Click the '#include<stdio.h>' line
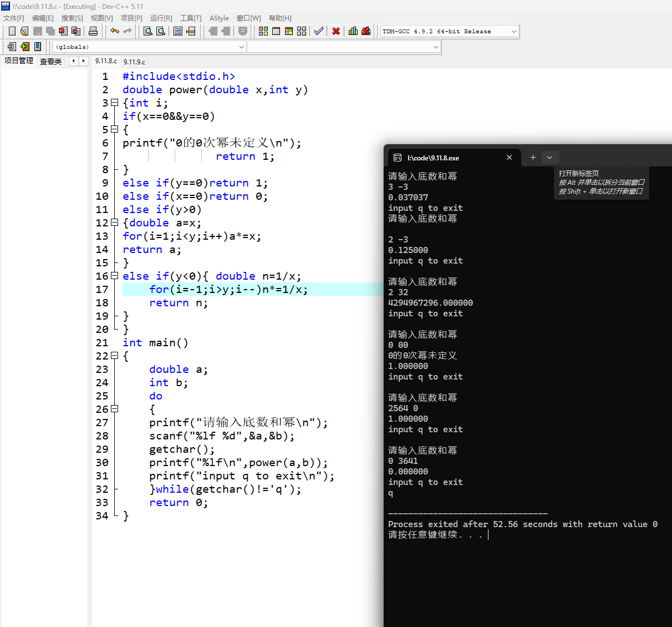The image size is (672, 627). click(179, 76)
